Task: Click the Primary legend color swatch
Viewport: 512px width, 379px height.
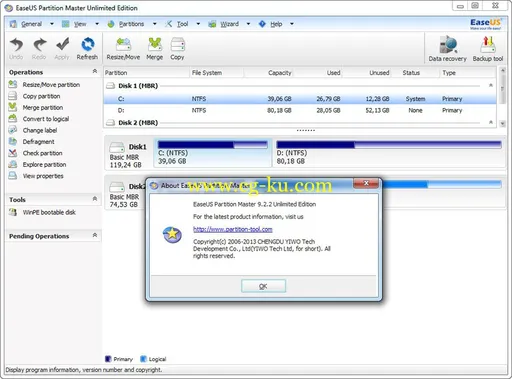Action: pos(108,359)
